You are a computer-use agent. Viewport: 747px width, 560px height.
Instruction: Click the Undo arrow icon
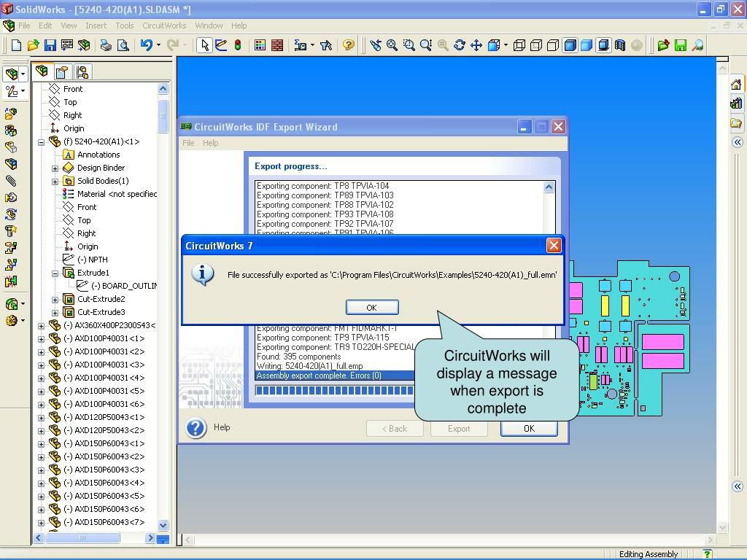(146, 45)
